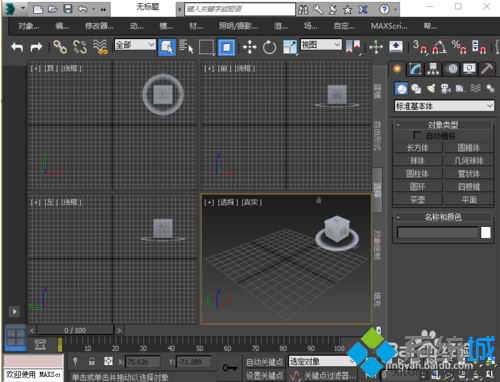
Task: Click the Rectangular Selection Region icon
Action: 206,47
